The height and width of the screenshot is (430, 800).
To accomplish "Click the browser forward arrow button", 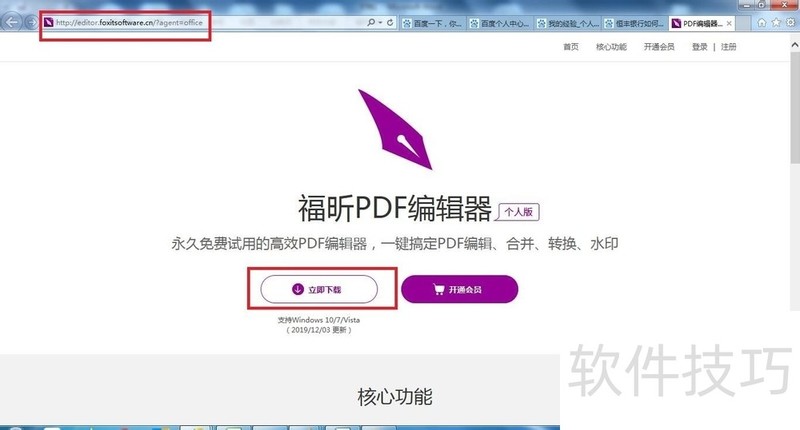I will (31, 22).
